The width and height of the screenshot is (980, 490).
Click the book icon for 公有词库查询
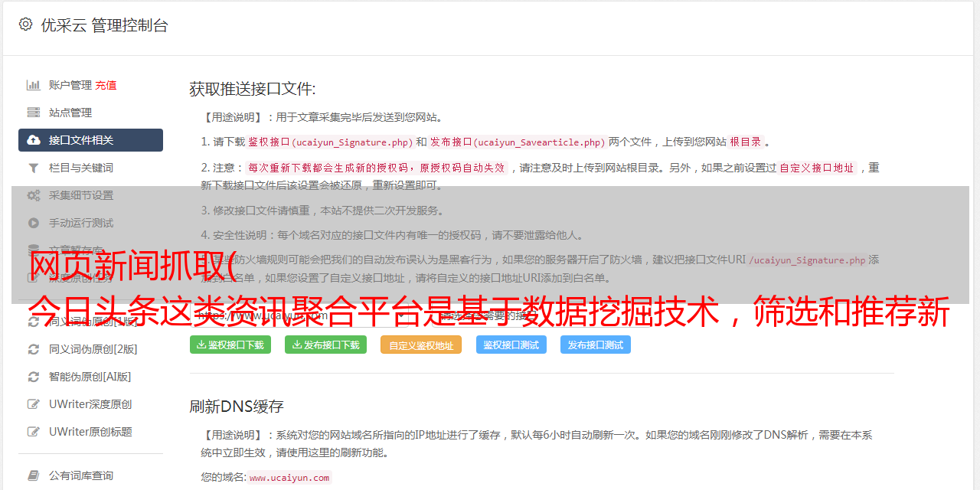pos(34,475)
